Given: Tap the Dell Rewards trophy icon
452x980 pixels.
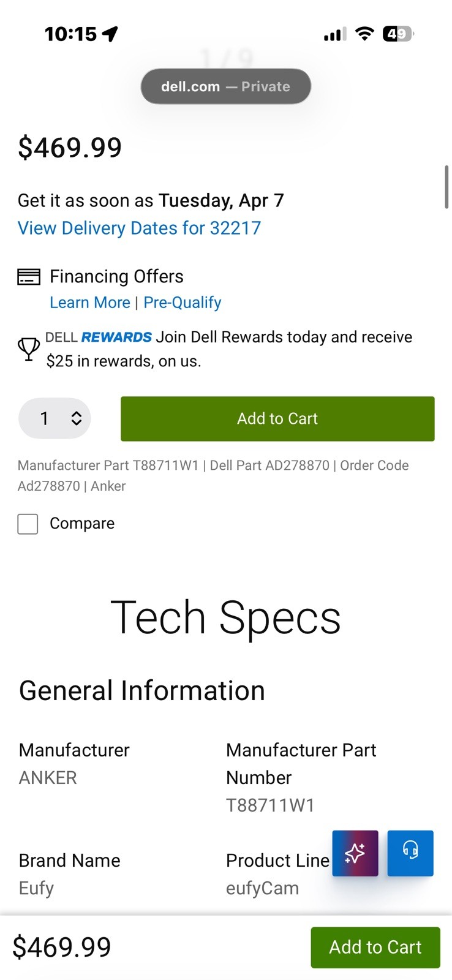Looking at the screenshot, I should [x=29, y=349].
